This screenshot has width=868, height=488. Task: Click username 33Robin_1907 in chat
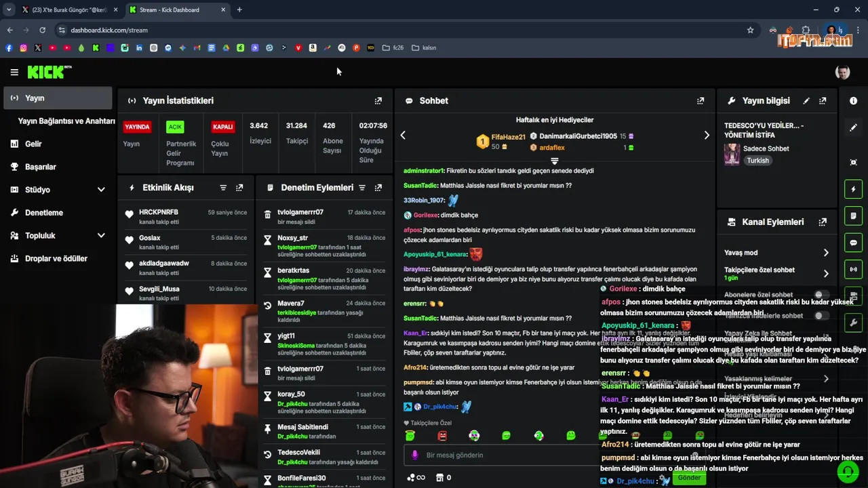point(424,201)
